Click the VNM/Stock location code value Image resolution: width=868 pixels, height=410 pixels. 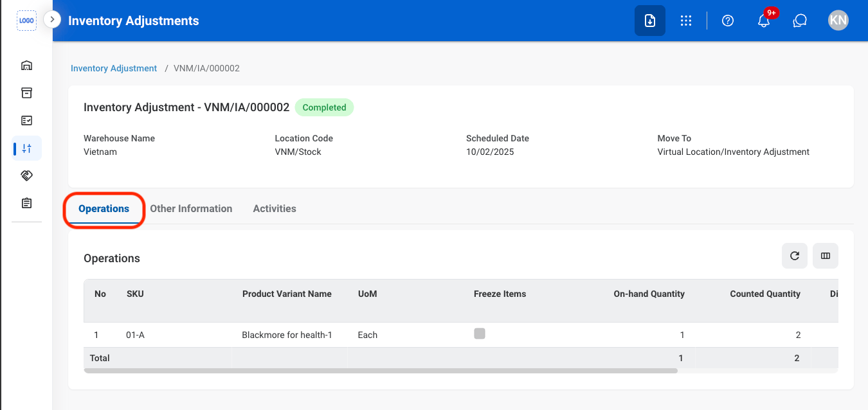click(298, 152)
